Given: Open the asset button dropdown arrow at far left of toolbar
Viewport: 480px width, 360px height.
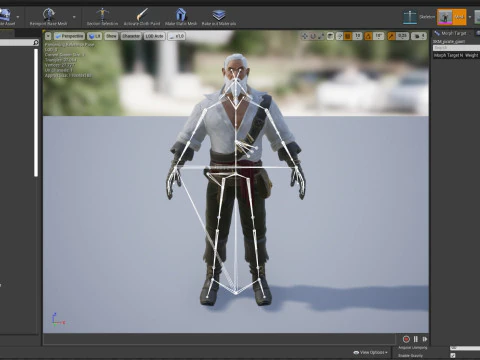Looking at the screenshot, I should point(18,17).
